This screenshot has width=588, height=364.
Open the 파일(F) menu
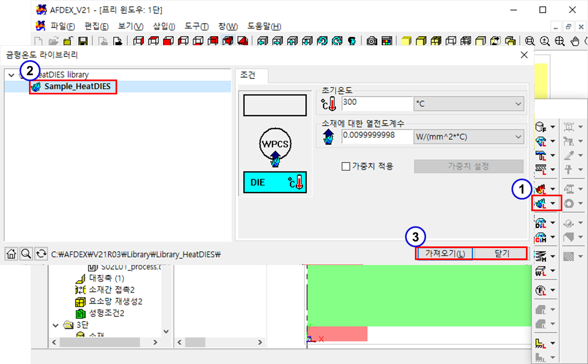coord(62,27)
